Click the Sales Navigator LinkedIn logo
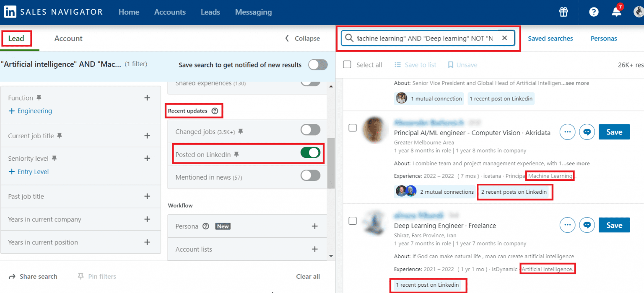The height and width of the screenshot is (293, 644). [10, 12]
